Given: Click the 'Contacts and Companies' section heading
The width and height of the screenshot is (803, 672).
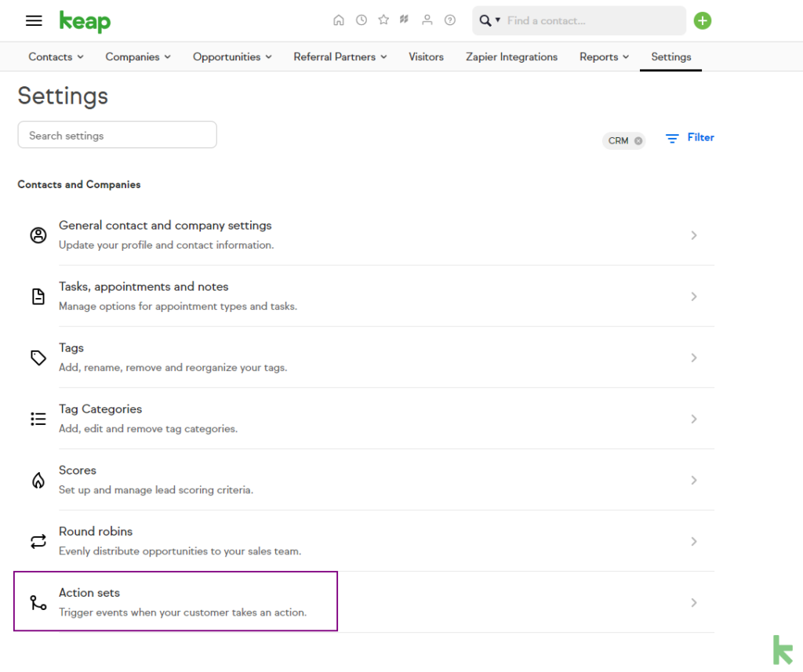Looking at the screenshot, I should coord(79,184).
